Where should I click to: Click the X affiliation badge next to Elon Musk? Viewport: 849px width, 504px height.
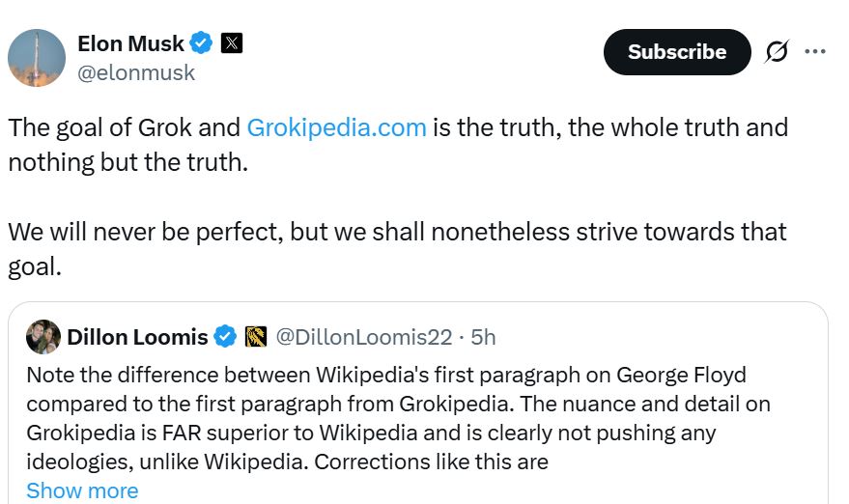[x=232, y=42]
